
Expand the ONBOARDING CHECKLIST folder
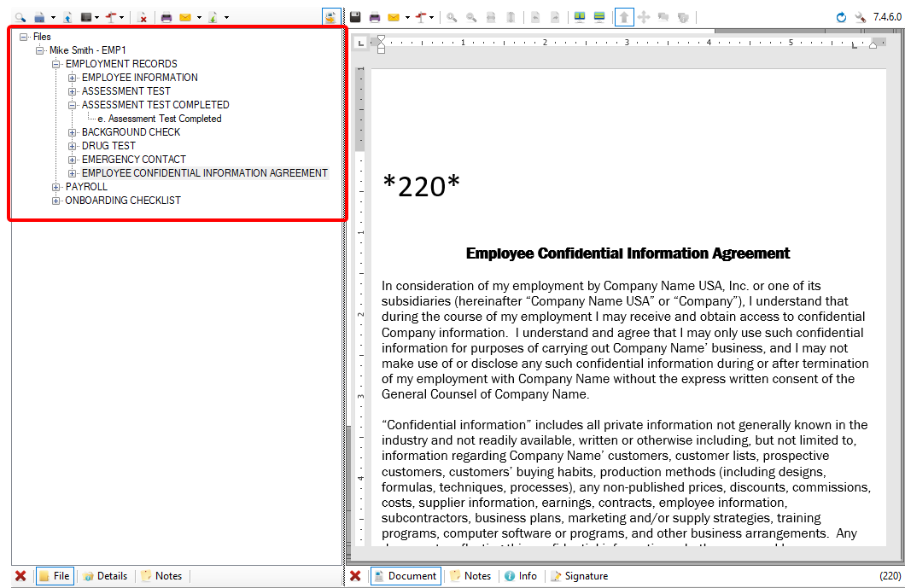(x=56, y=201)
